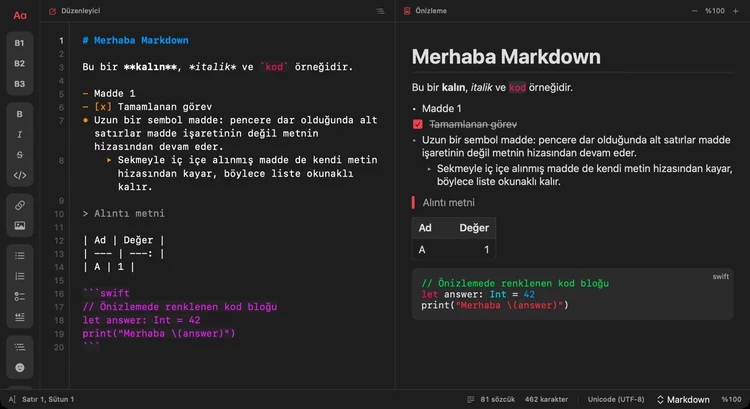
Task: Click the %100 zoom label in preview header
Action: tap(715, 11)
